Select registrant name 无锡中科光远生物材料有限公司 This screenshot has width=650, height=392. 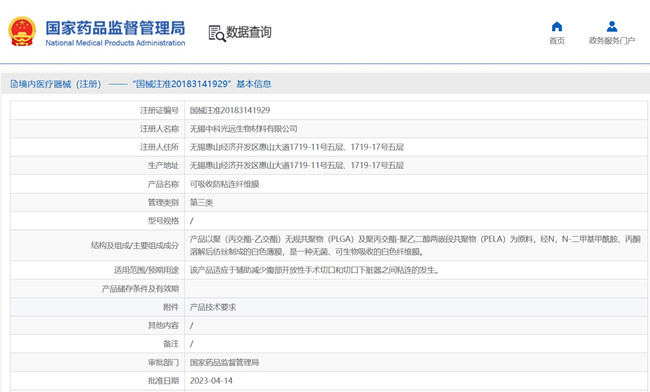(x=243, y=129)
